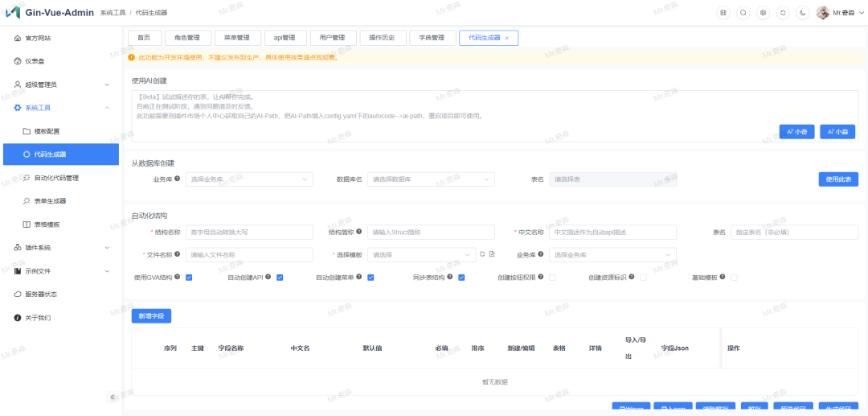Switch to the 用户管理 tab

click(x=332, y=38)
